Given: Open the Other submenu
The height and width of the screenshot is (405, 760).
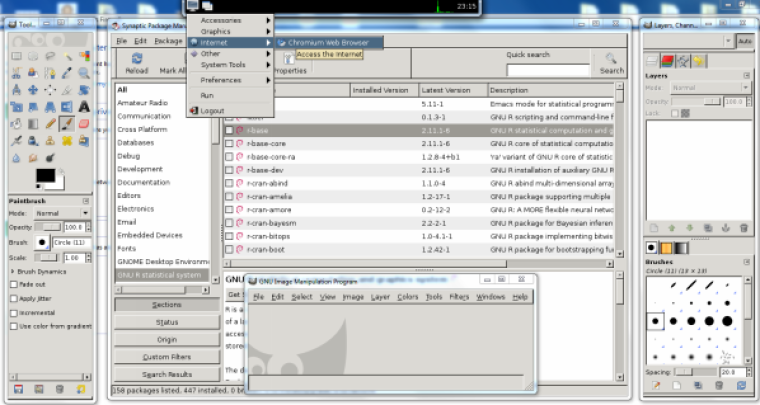Looking at the screenshot, I should click(x=231, y=54).
